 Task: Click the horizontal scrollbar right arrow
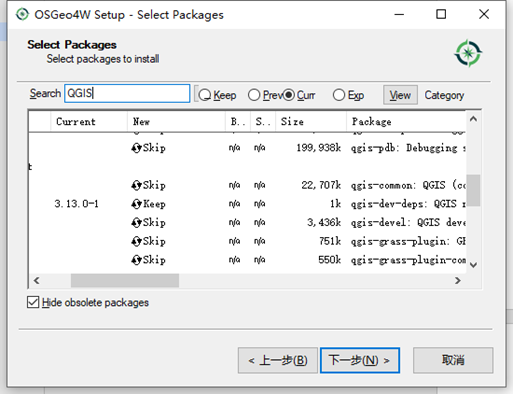(458, 281)
